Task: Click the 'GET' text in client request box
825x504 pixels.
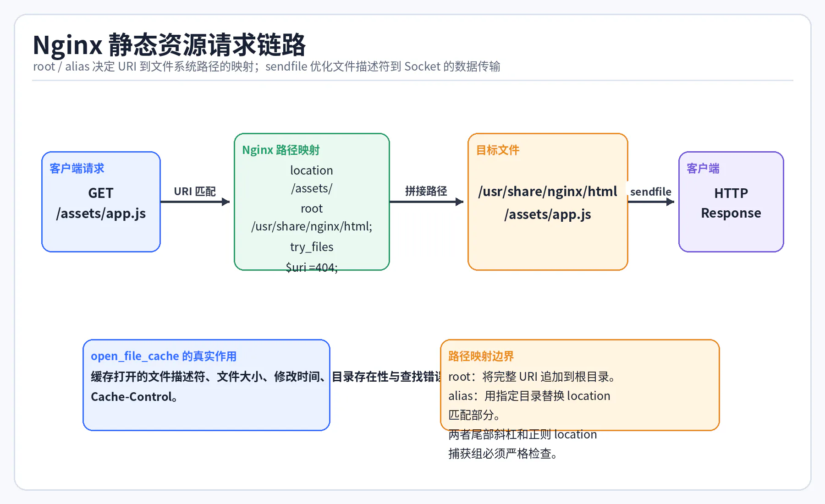Action: click(x=101, y=193)
